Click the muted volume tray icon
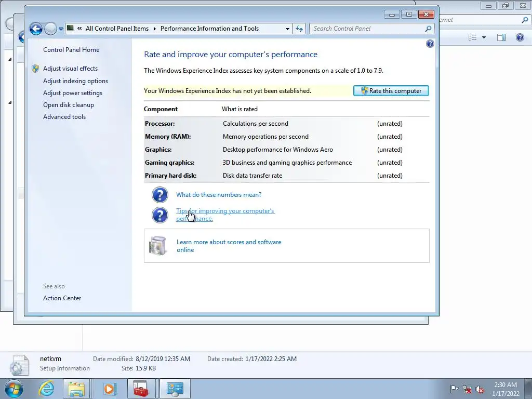 (480, 389)
